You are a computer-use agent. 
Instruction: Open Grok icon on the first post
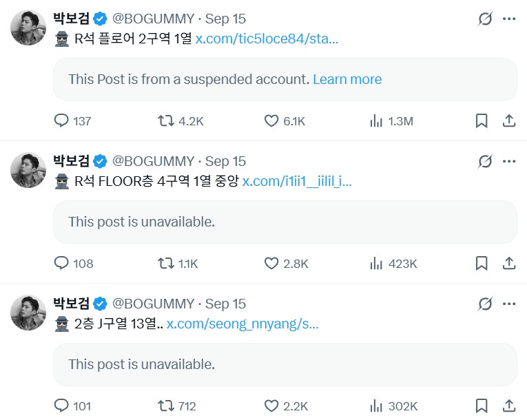click(485, 19)
